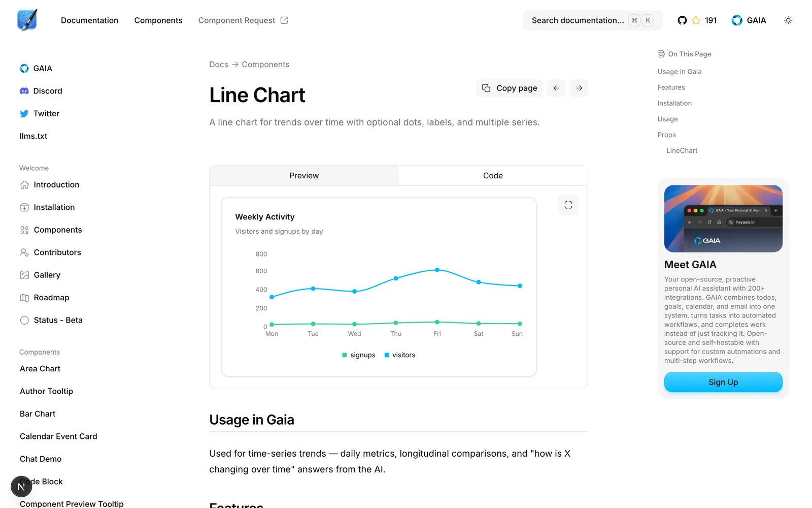Jump to Props section in page outline
Screen dimensions: 812x508
[x=666, y=135]
